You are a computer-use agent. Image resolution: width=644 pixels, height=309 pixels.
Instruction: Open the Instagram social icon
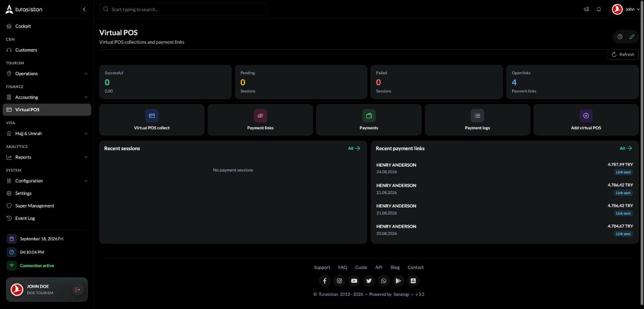pos(339,281)
